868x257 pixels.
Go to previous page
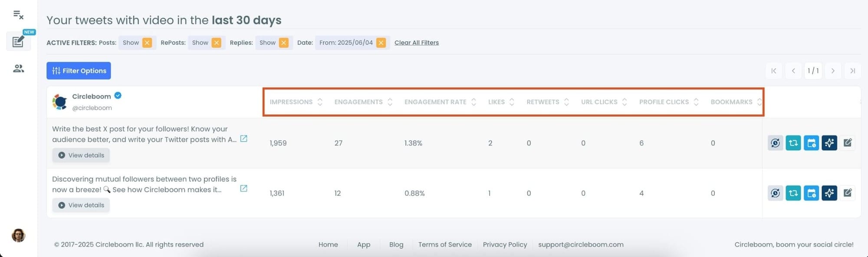[793, 71]
